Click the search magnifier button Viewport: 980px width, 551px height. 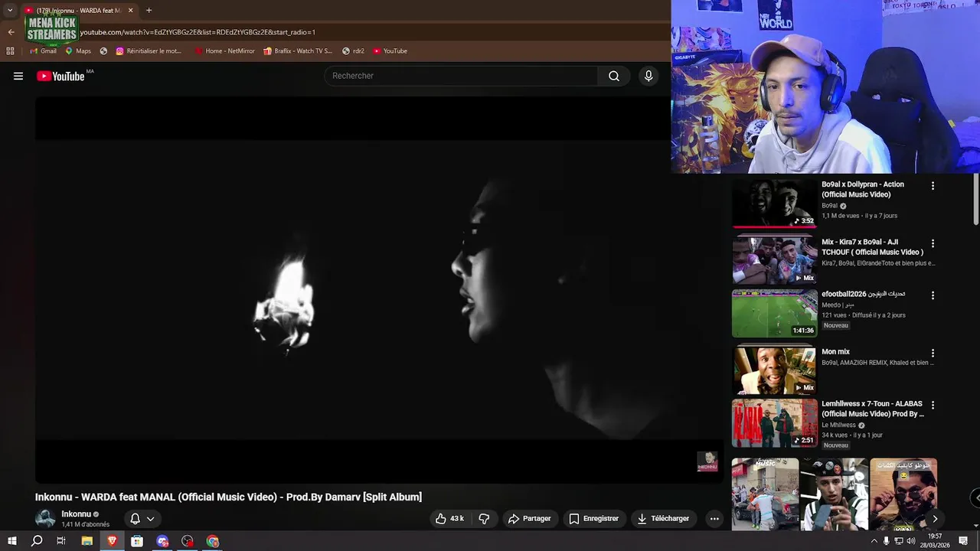point(614,76)
